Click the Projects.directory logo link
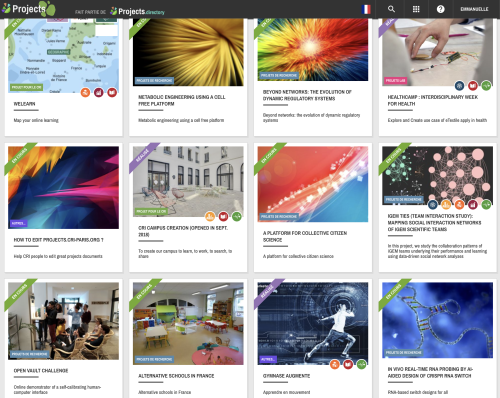The image size is (500, 398). 137,11
